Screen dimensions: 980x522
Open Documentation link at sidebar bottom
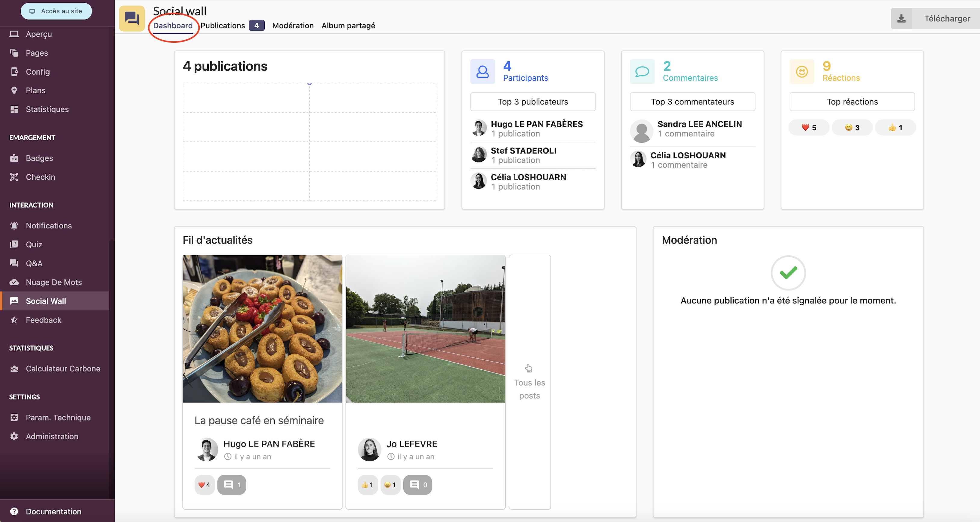coord(53,511)
